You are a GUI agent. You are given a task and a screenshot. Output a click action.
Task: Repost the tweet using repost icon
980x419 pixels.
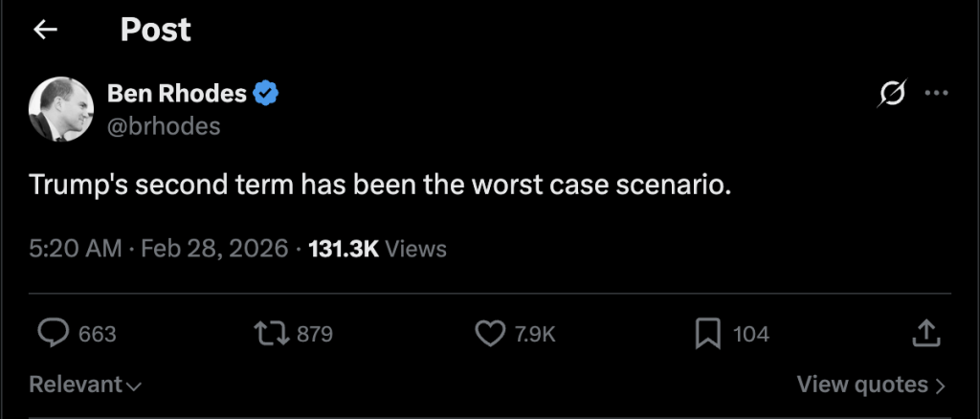(x=270, y=333)
